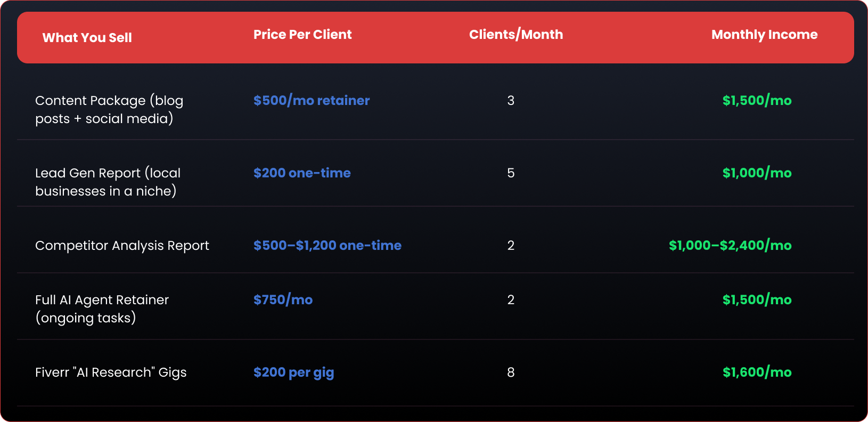Select the Full AI Agent Retainer label
Screen dimensions: 868x422
102,309
